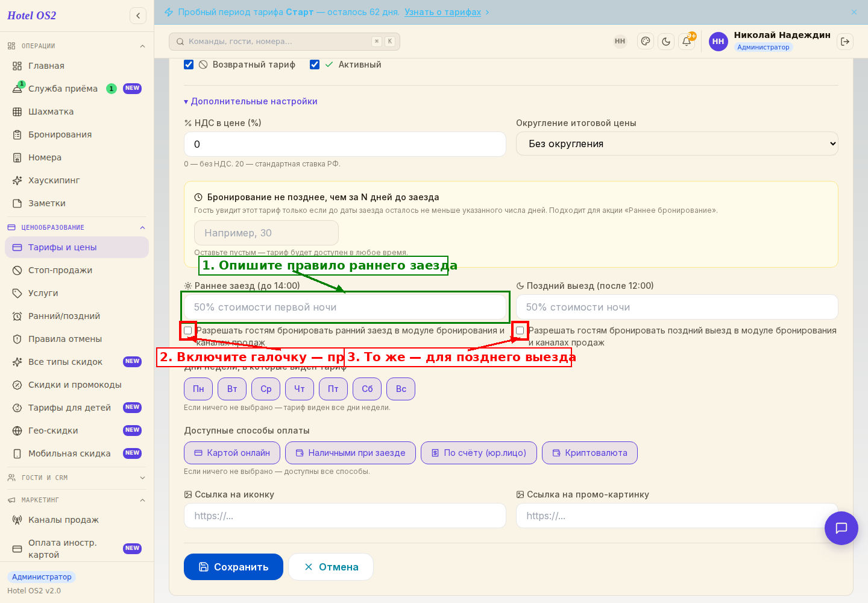Toggle Пт weekday chip
Screen dimensions: 868x603
[333, 389]
